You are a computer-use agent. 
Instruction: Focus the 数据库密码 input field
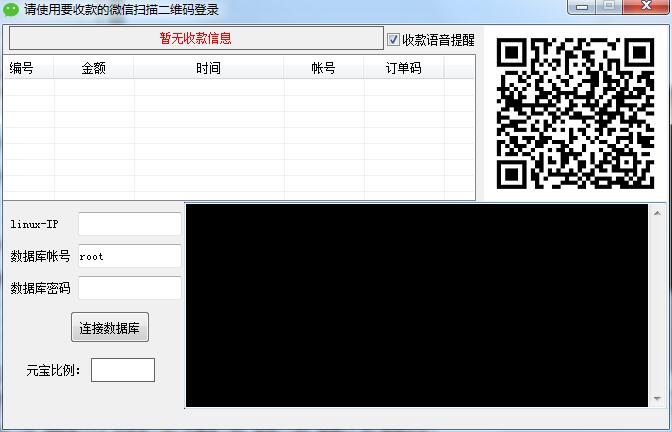click(x=130, y=288)
